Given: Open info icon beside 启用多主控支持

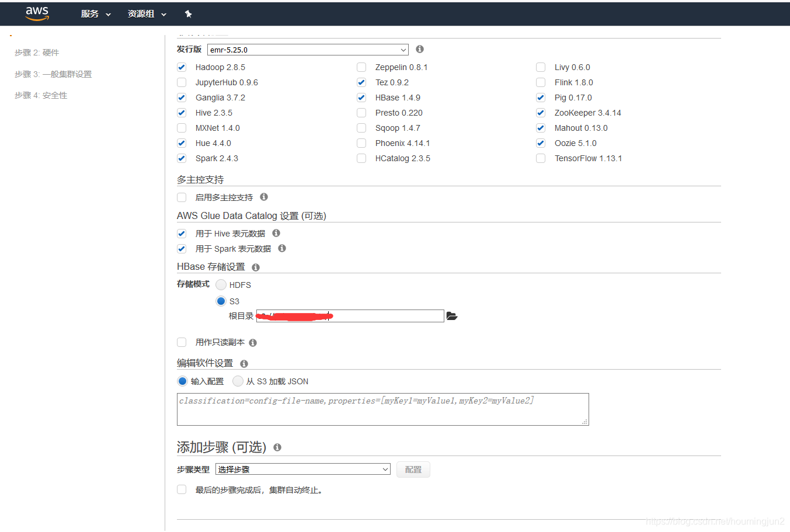Looking at the screenshot, I should [264, 197].
